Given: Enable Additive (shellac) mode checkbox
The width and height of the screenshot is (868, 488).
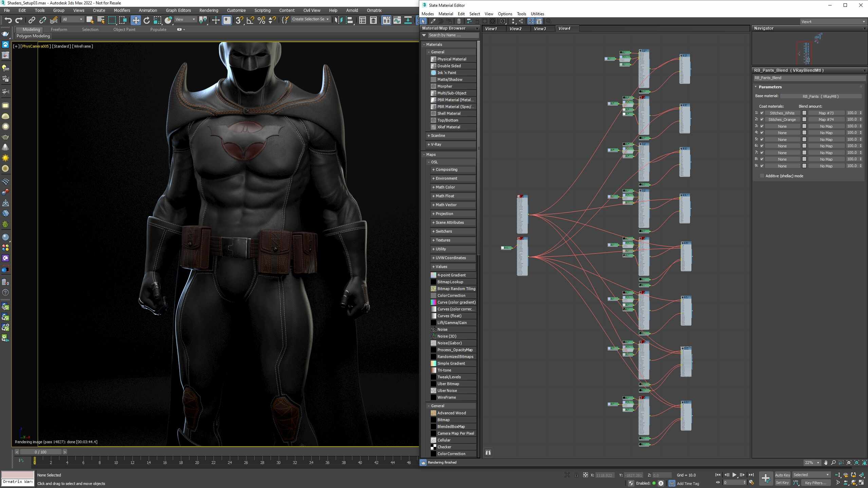Looking at the screenshot, I should [x=762, y=176].
